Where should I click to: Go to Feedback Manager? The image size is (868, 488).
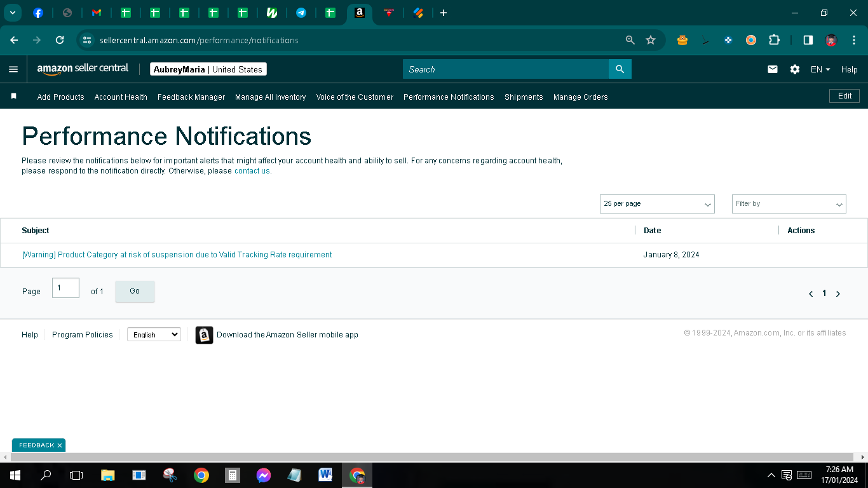pos(191,97)
